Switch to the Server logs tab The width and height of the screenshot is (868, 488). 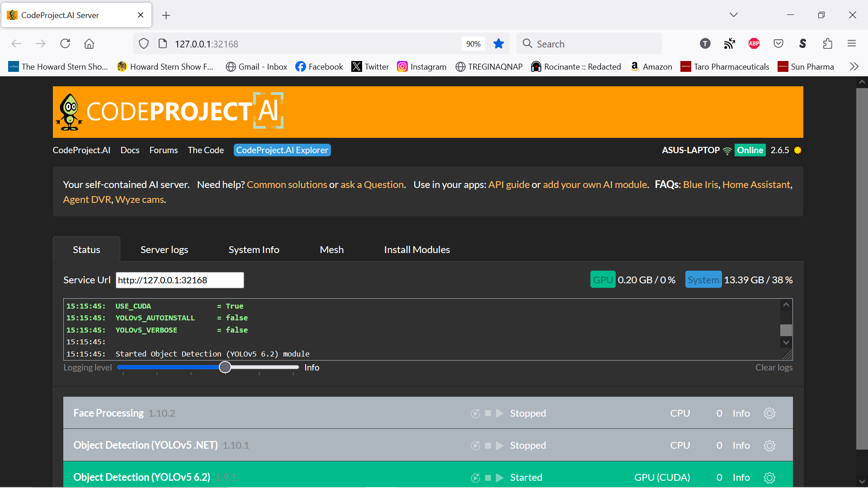(164, 249)
